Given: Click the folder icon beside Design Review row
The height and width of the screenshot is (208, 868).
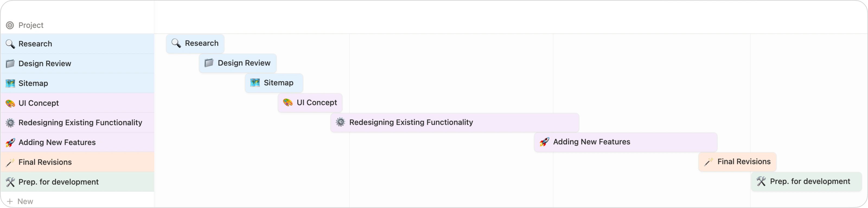Looking at the screenshot, I should coord(10,64).
